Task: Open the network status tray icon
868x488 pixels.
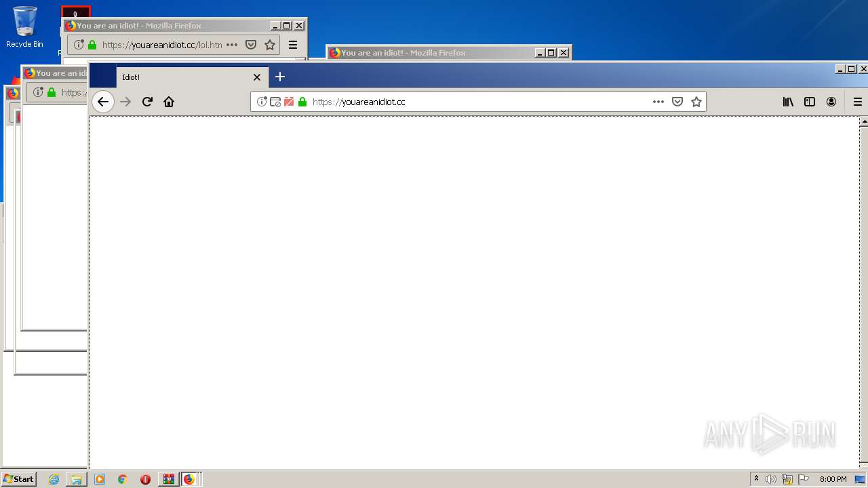Action: (x=787, y=479)
